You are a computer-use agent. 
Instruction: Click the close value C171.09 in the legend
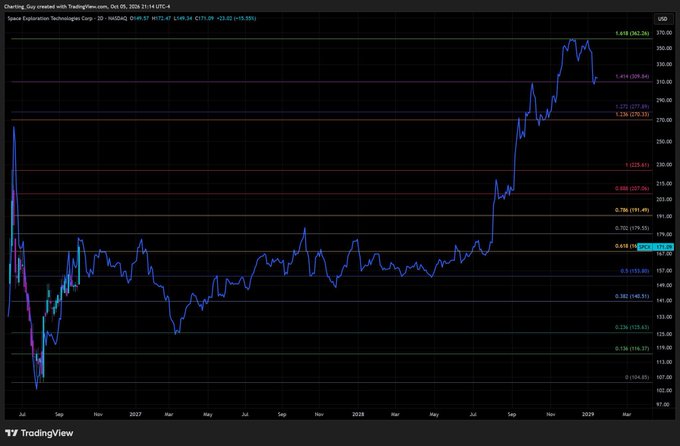coord(204,19)
